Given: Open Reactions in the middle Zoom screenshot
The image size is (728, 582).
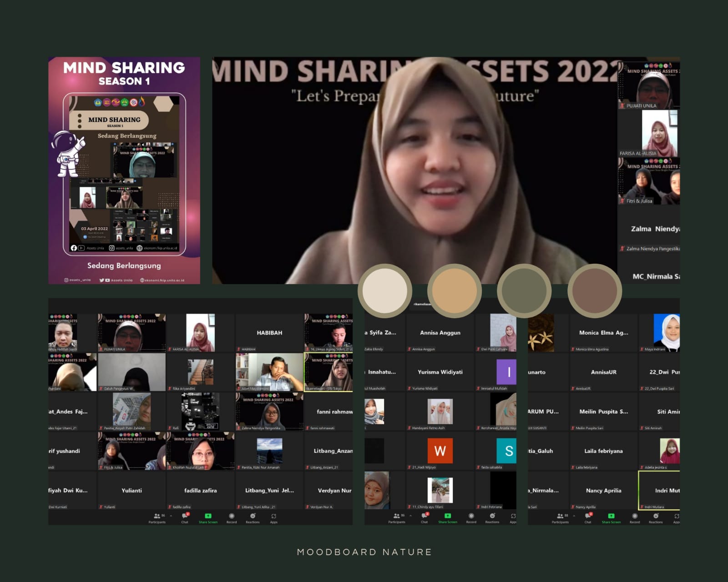Looking at the screenshot, I should [x=492, y=518].
